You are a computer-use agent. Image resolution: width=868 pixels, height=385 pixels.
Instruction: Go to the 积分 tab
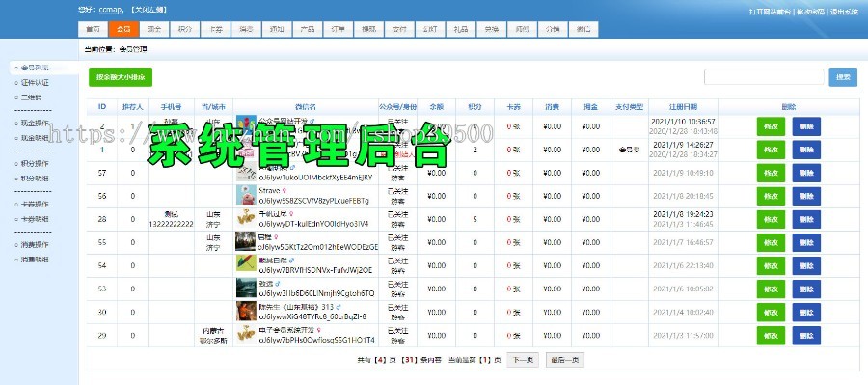[185, 29]
